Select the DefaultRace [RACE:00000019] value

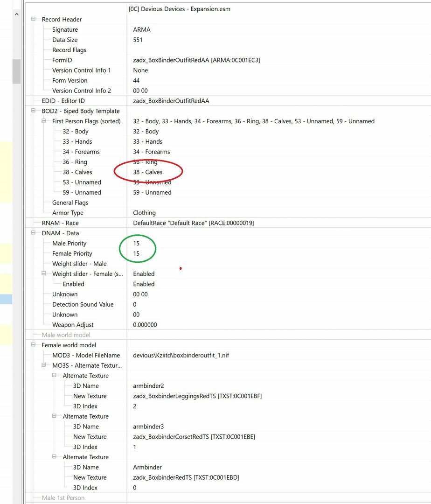(193, 223)
